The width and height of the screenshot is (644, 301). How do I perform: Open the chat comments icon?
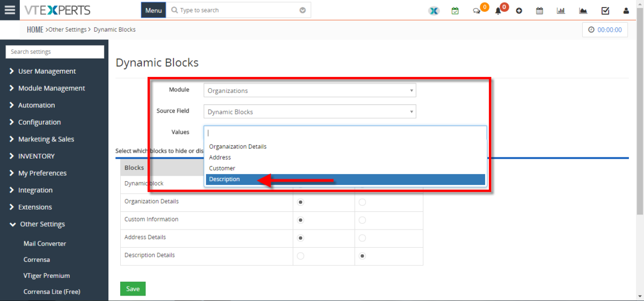(477, 11)
